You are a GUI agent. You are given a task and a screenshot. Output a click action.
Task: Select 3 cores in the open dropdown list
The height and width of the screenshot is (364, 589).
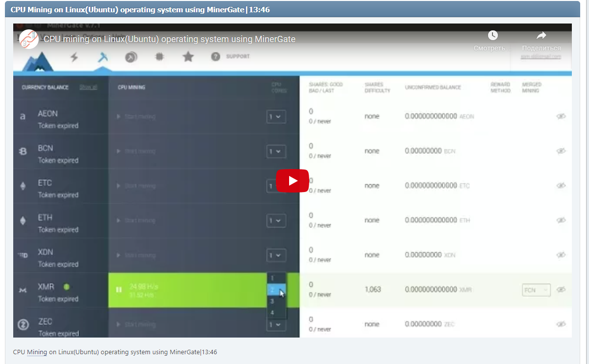tap(272, 301)
